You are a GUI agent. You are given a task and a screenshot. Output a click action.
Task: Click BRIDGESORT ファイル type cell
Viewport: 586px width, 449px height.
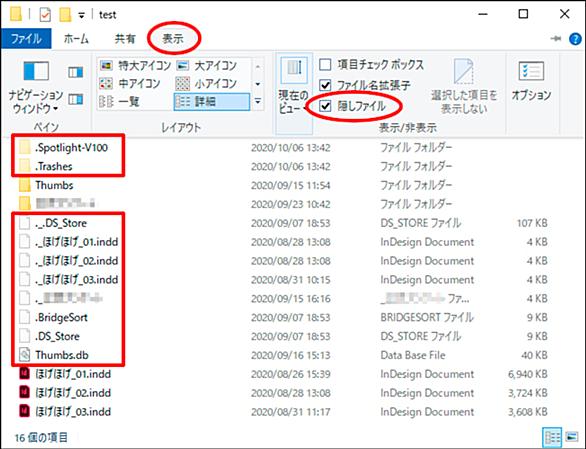427,318
